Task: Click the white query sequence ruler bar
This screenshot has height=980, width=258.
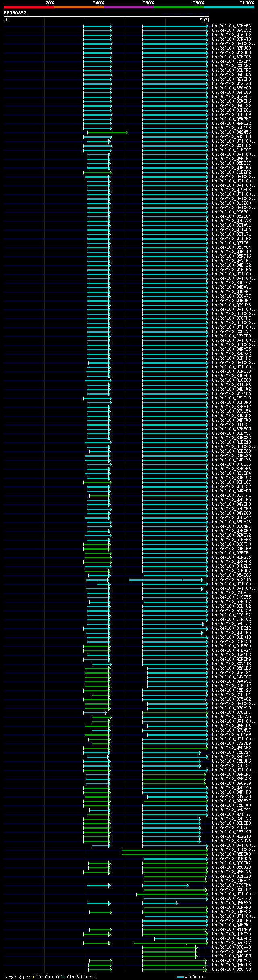Action: [106, 17]
